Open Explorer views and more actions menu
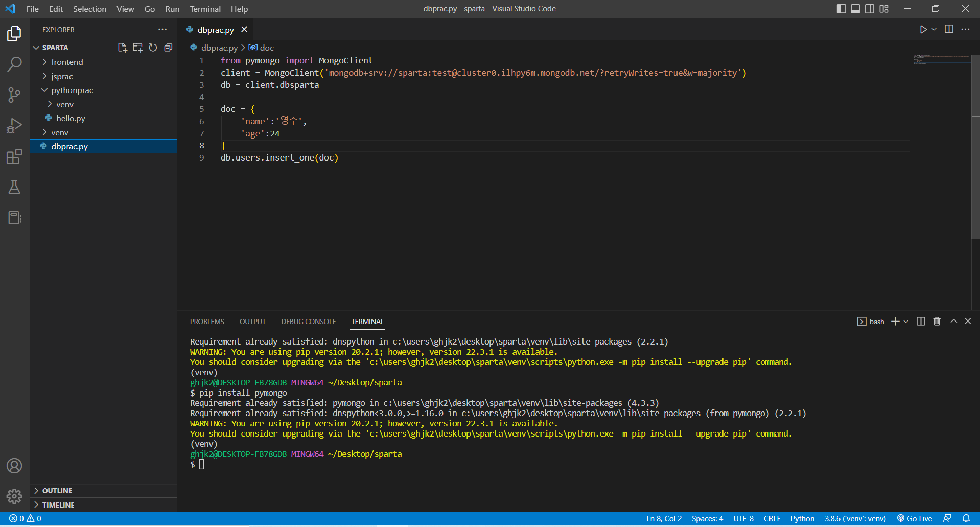Screen dimensions: 980x527 pyautogui.click(x=162, y=30)
